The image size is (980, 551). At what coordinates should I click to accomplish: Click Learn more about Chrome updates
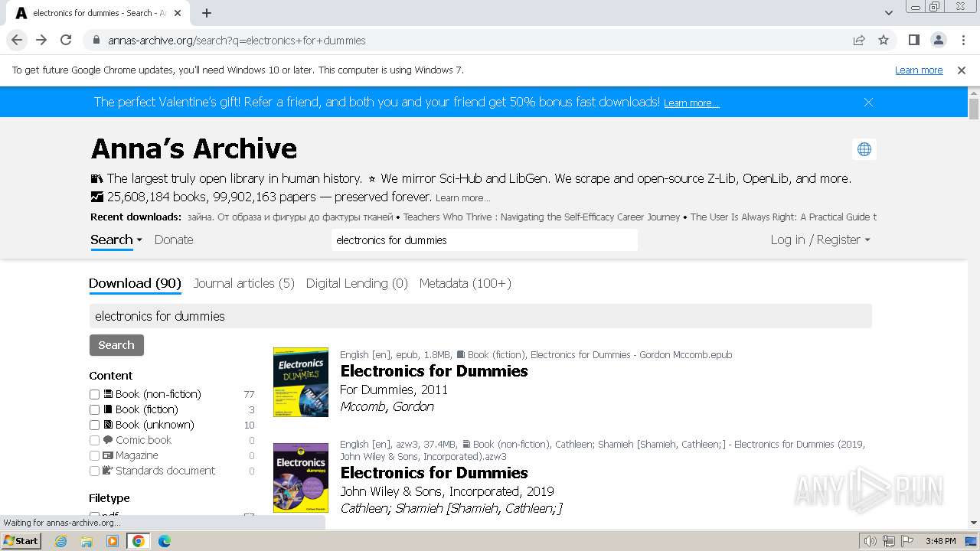tap(919, 70)
